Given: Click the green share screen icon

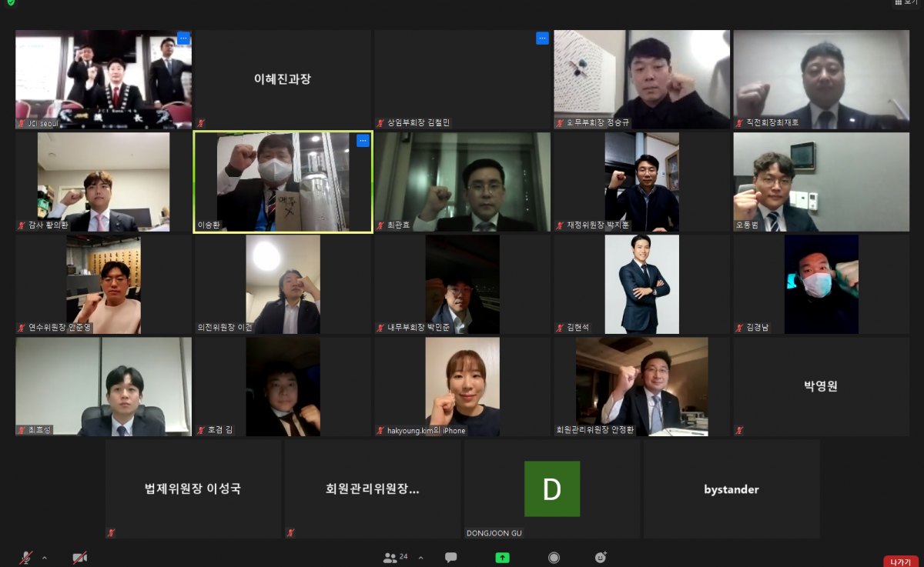Looking at the screenshot, I should [502, 558].
